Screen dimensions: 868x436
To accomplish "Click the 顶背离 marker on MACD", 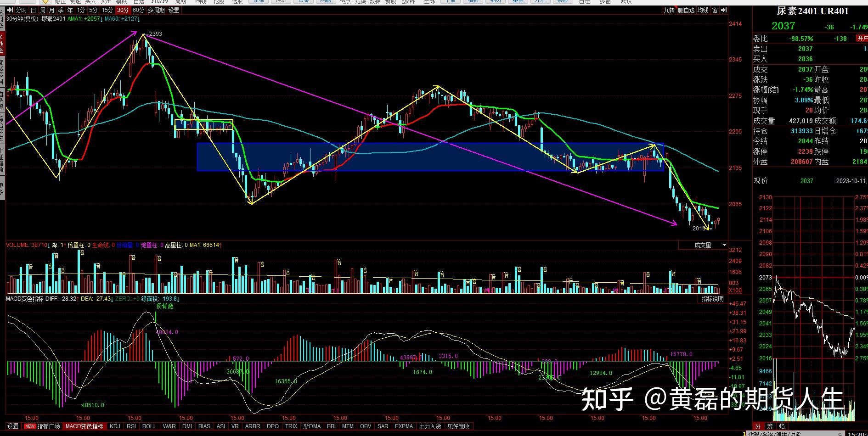I will [x=165, y=306].
